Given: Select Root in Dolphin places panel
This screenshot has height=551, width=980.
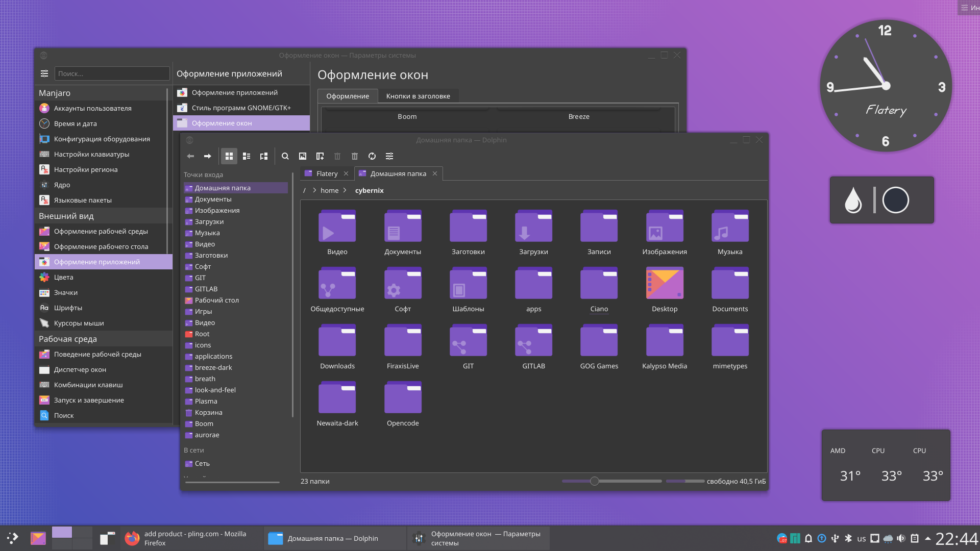Looking at the screenshot, I should click(x=236, y=334).
